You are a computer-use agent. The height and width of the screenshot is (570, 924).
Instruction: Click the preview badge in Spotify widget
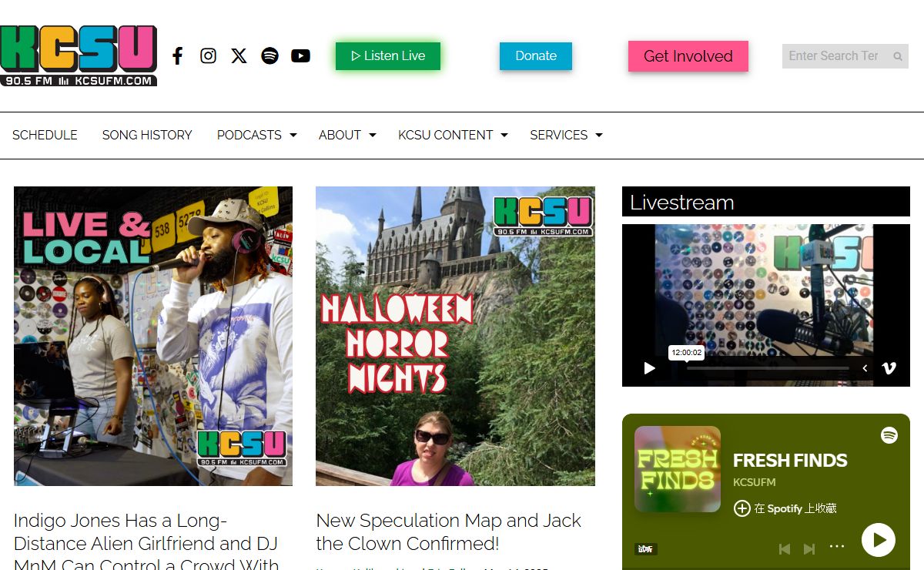646,549
